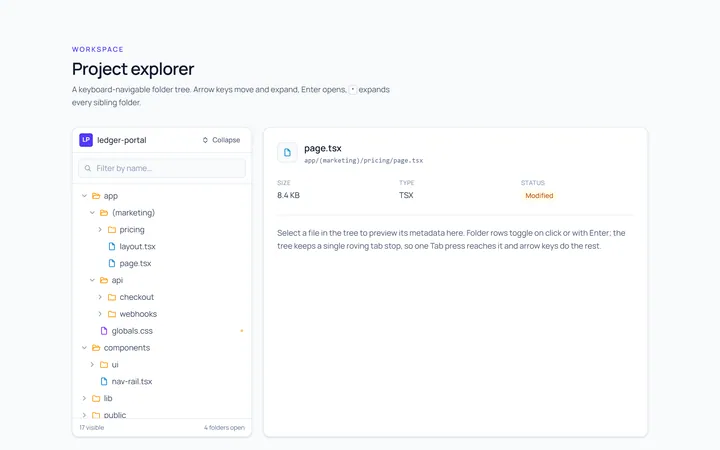Click the file icon in page.tsx preview header
720x450 pixels.
pos(287,152)
